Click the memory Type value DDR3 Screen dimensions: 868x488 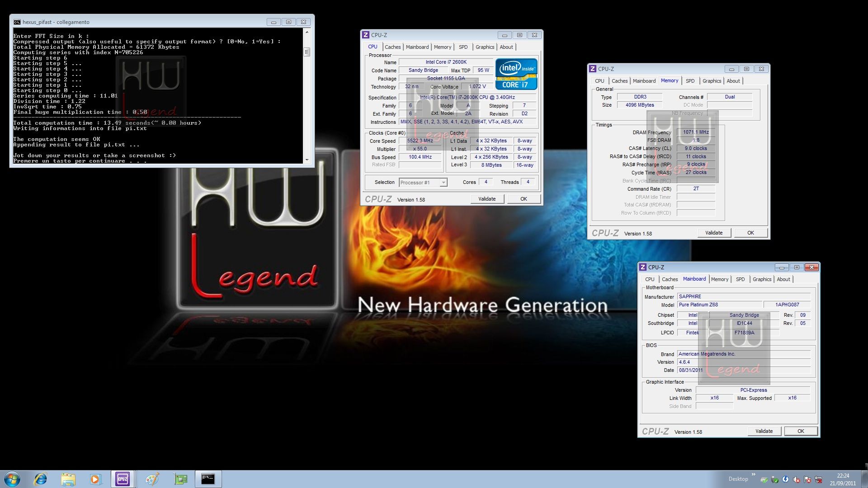(x=640, y=97)
